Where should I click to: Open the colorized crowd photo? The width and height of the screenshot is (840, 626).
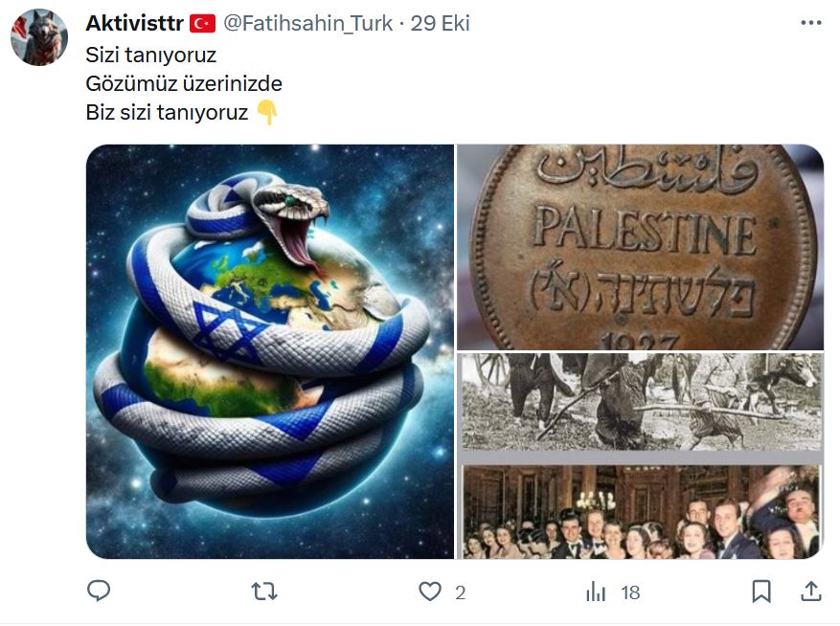click(642, 512)
